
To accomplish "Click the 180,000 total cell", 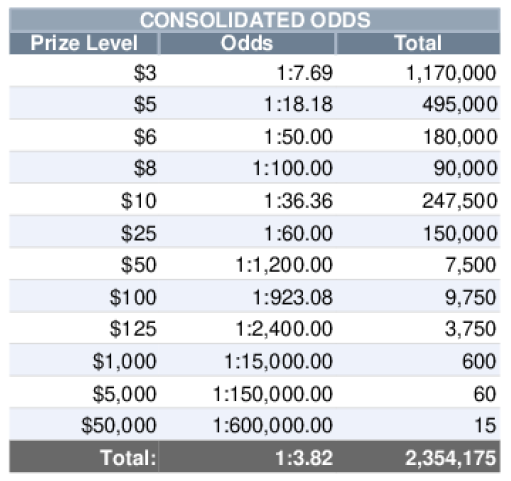I will [418, 136].
